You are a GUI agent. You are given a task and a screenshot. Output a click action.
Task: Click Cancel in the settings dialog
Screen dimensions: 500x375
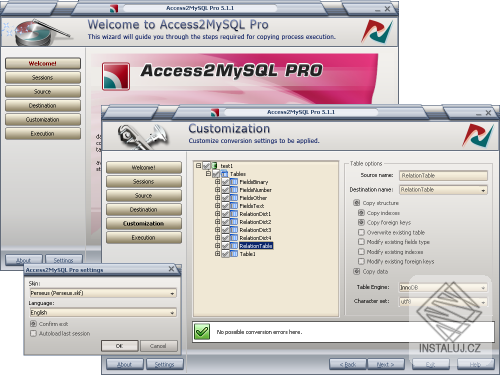pyautogui.click(x=158, y=346)
